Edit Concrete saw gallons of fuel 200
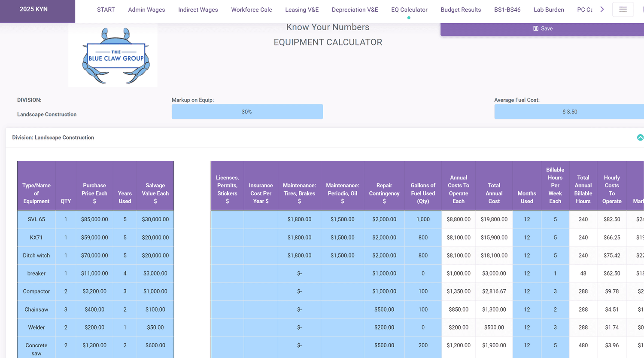This screenshot has height=358, width=644. (423, 347)
